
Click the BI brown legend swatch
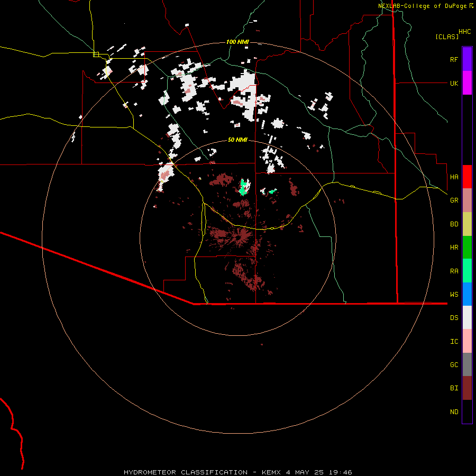(x=467, y=388)
